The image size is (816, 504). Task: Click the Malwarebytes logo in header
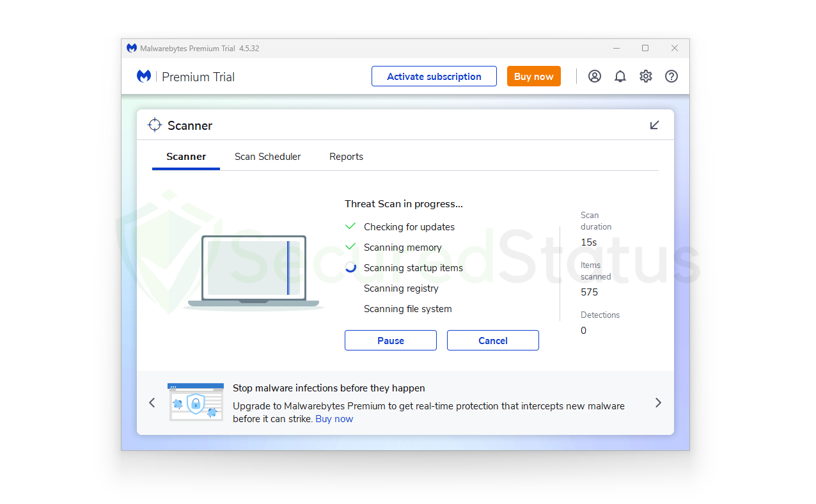click(144, 76)
